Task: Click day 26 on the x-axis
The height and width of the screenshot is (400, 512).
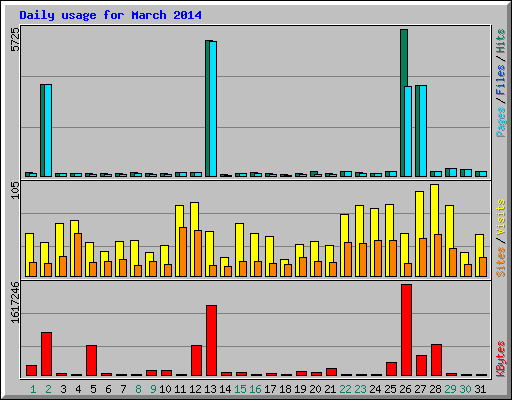Action: [x=405, y=389]
